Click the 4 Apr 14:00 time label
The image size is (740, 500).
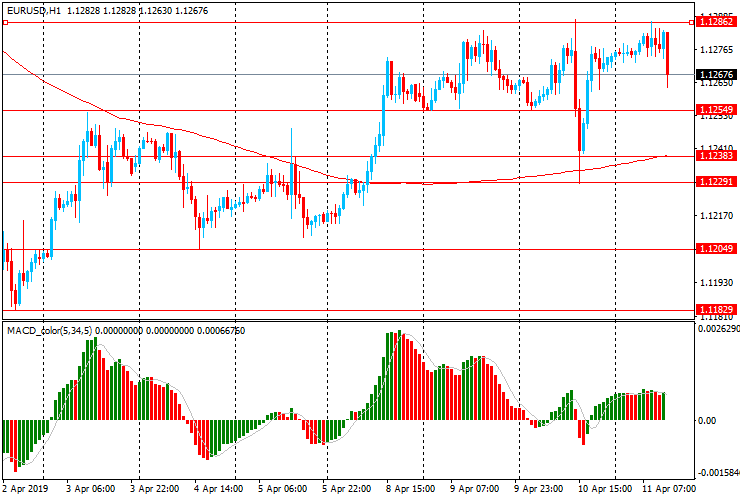[219, 488]
